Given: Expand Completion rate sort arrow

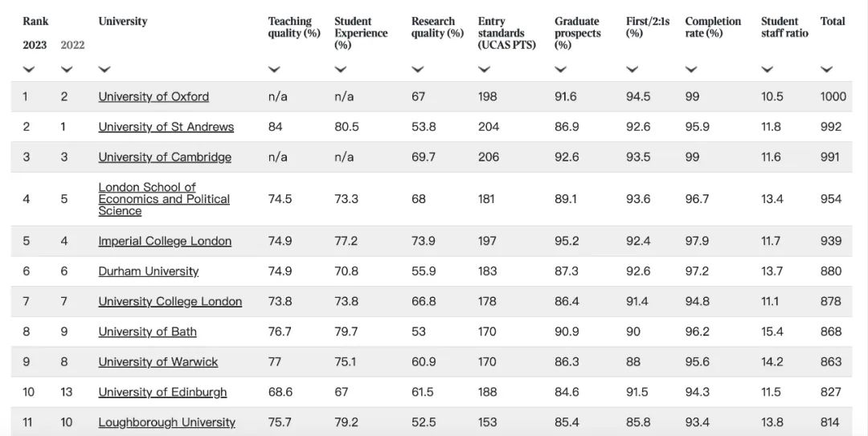Looking at the screenshot, I should [x=691, y=70].
